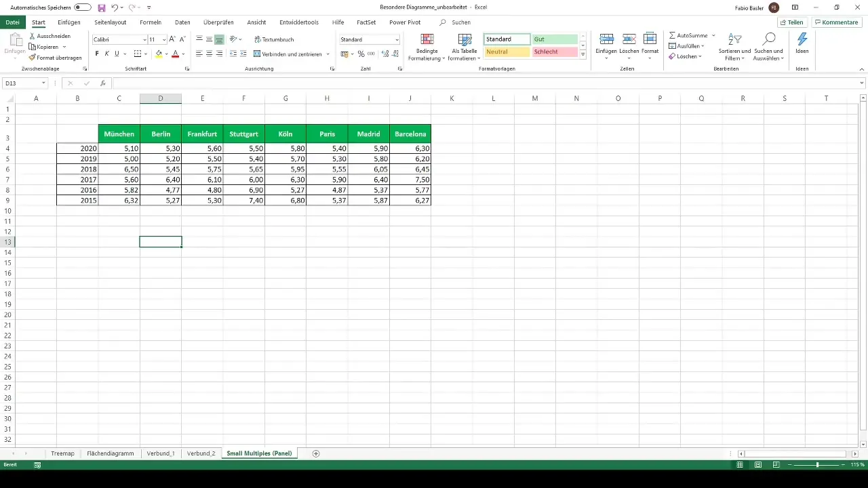The image size is (868, 488).
Task: Click the font color A icon
Action: pos(175,54)
